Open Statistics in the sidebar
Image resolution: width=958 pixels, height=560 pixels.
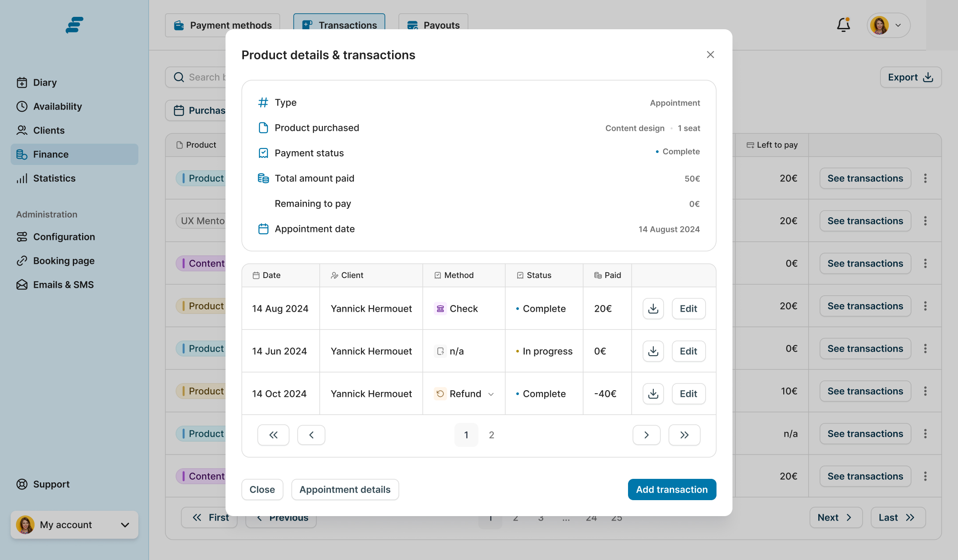coord(54,178)
